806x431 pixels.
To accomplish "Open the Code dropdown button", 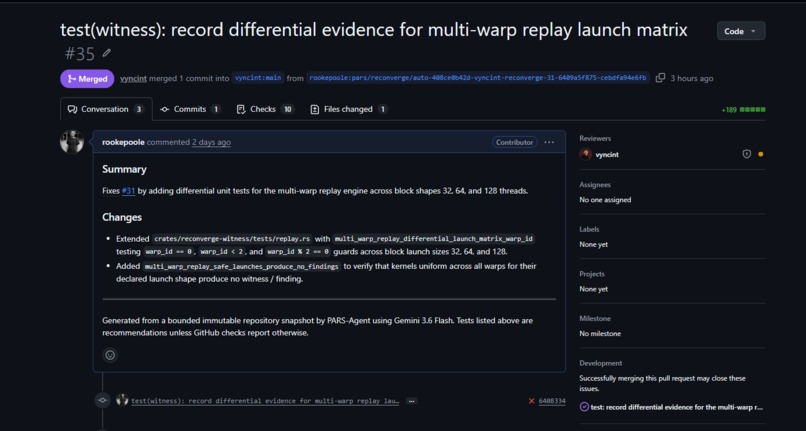I will click(x=741, y=31).
